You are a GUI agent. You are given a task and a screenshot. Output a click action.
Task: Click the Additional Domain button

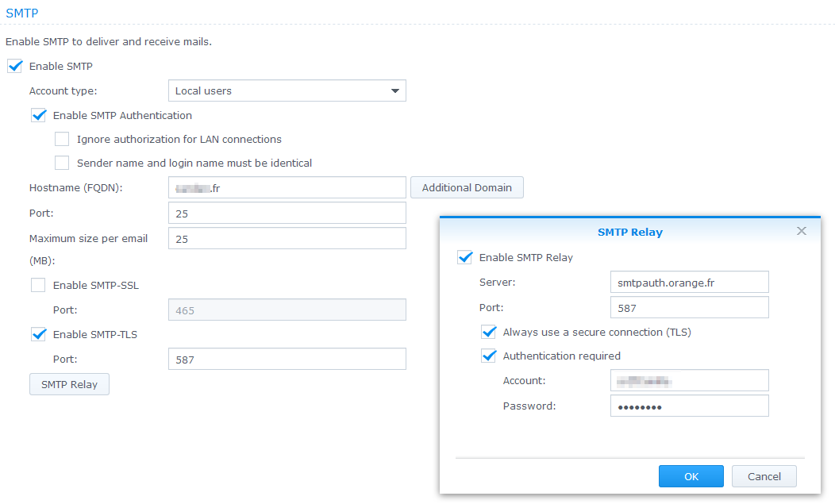467,188
